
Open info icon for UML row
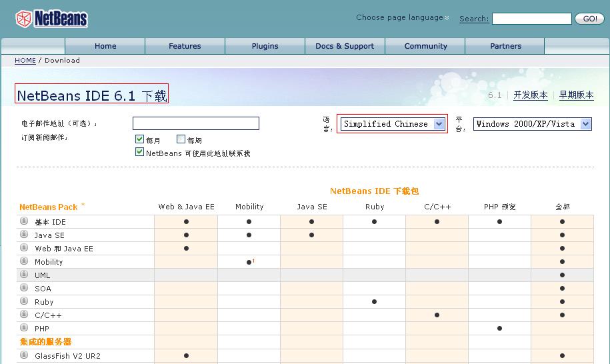tap(24, 274)
